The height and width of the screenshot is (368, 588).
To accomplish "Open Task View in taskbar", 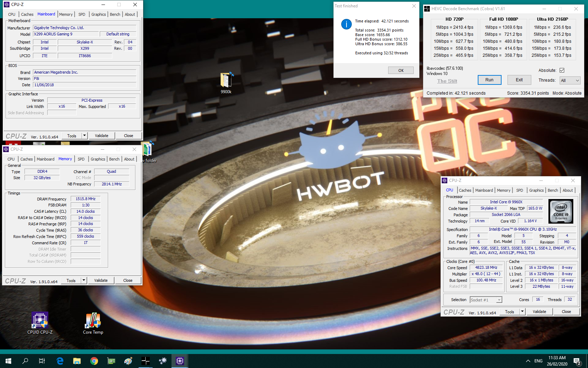I will pyautogui.click(x=42, y=361).
